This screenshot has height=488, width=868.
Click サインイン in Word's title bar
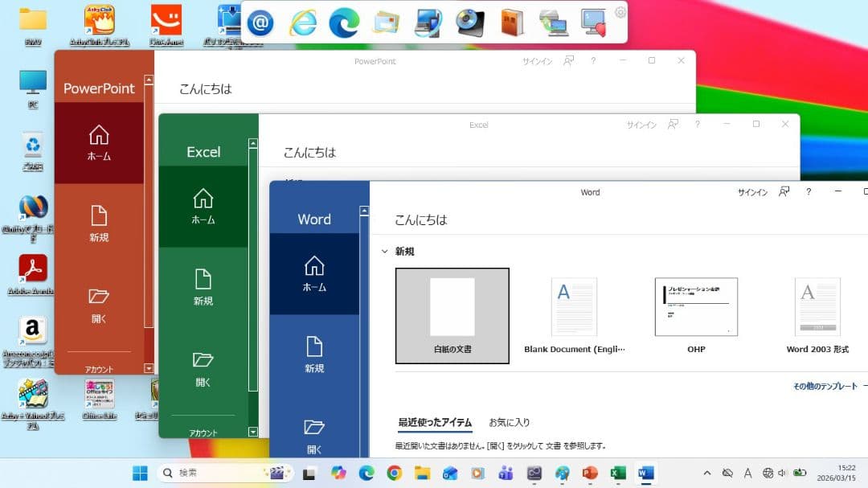point(752,192)
